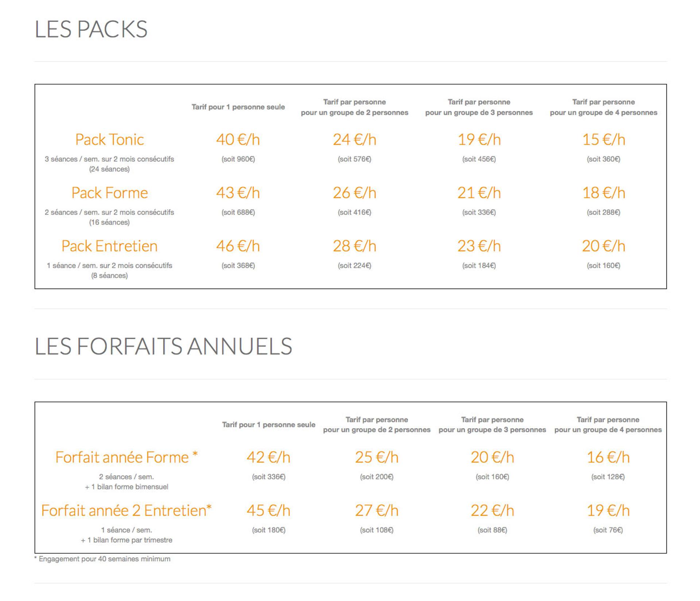Click the '(24 séances)' description text
This screenshot has width=700, height=601.
click(x=109, y=169)
